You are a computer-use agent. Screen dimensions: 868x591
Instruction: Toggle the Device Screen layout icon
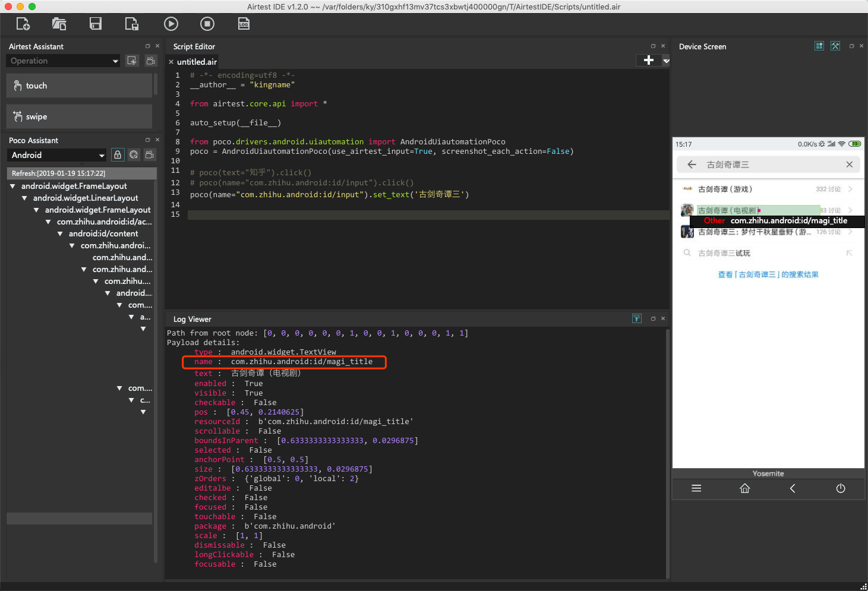pyautogui.click(x=819, y=46)
